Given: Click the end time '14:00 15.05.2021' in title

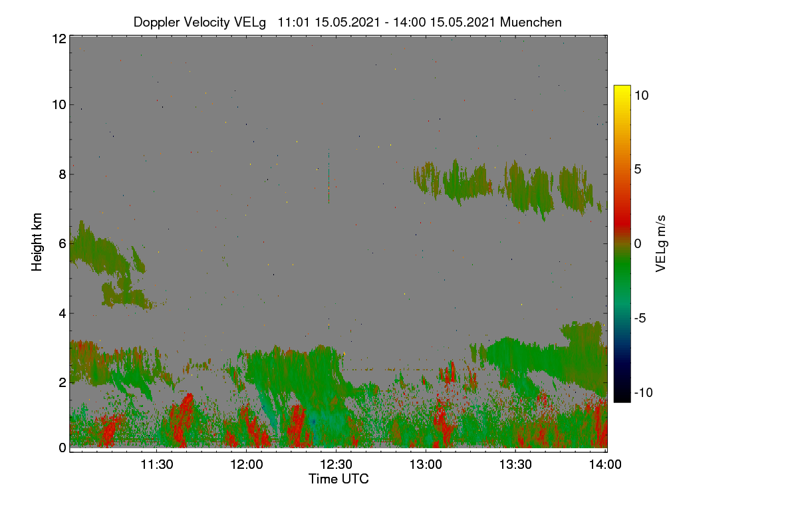Looking at the screenshot, I should tap(443, 22).
